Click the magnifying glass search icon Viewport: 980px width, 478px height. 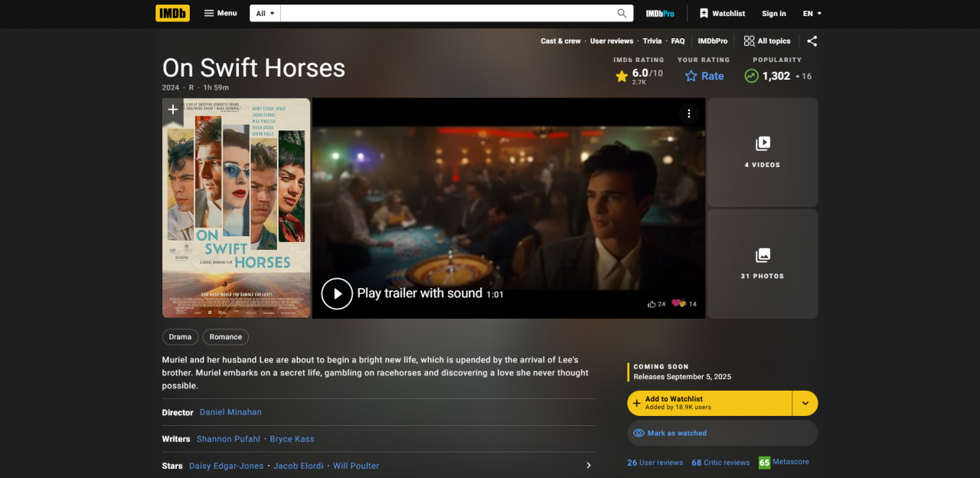coord(622,13)
